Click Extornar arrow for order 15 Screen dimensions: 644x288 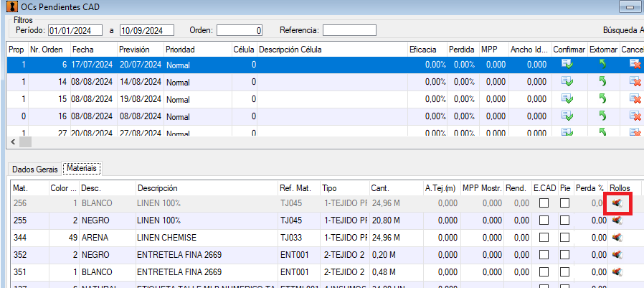pos(602,98)
